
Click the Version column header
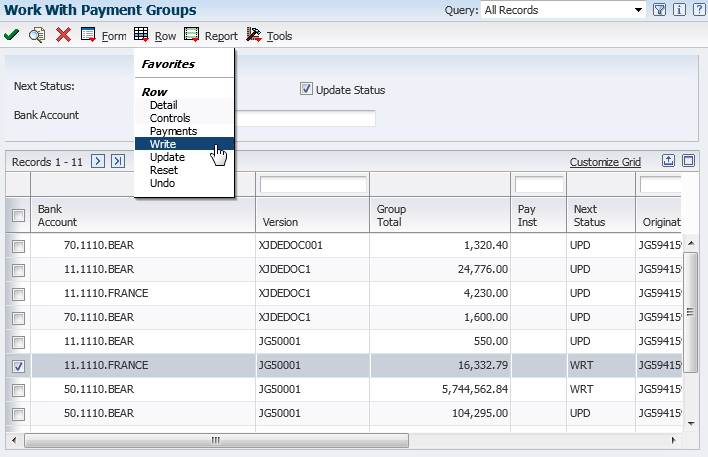[312, 215]
